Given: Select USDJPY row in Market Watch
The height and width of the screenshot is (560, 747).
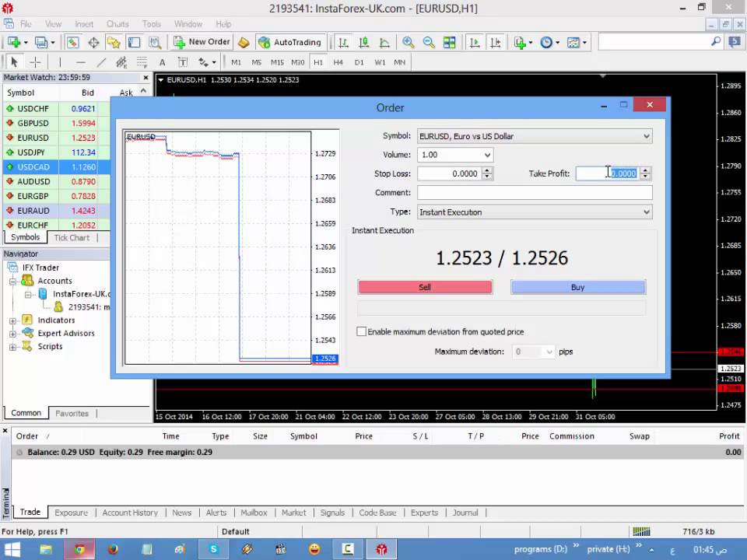Looking at the screenshot, I should coord(56,152).
